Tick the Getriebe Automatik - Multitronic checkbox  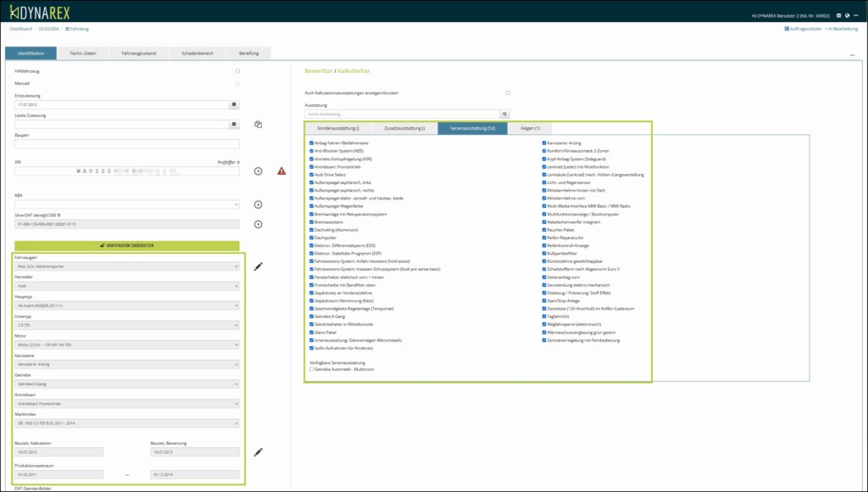312,369
